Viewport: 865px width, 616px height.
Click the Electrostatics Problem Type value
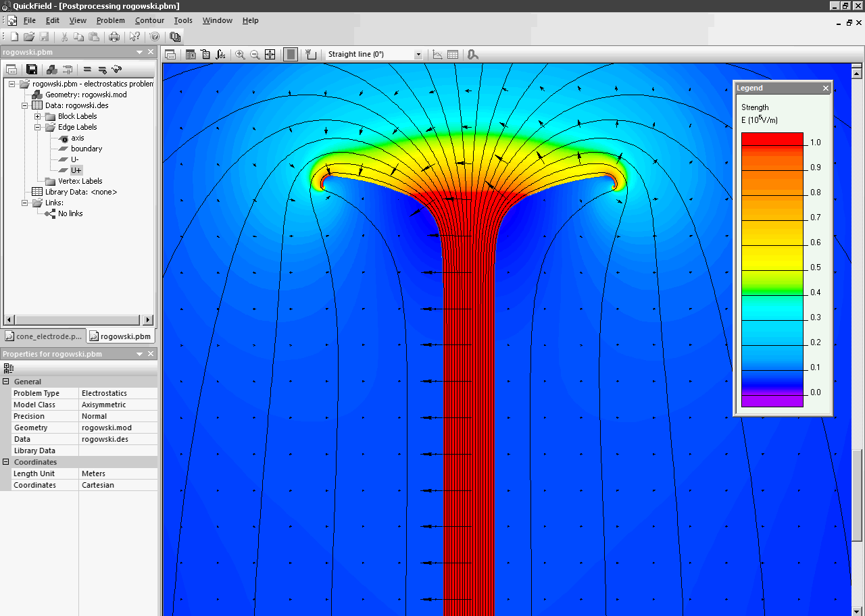click(x=118, y=393)
